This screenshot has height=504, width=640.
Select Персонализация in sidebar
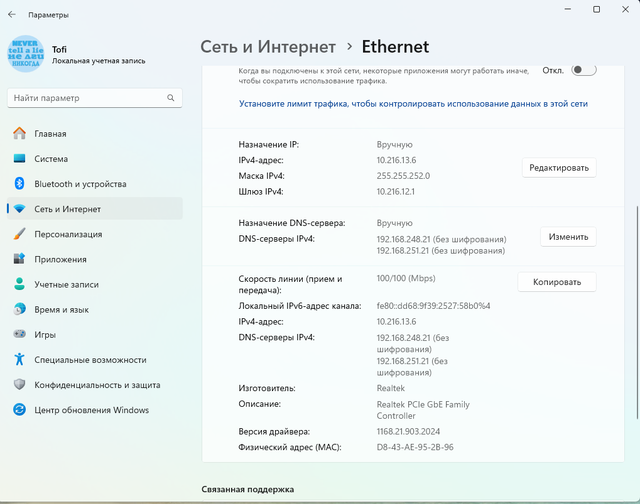coord(95,234)
